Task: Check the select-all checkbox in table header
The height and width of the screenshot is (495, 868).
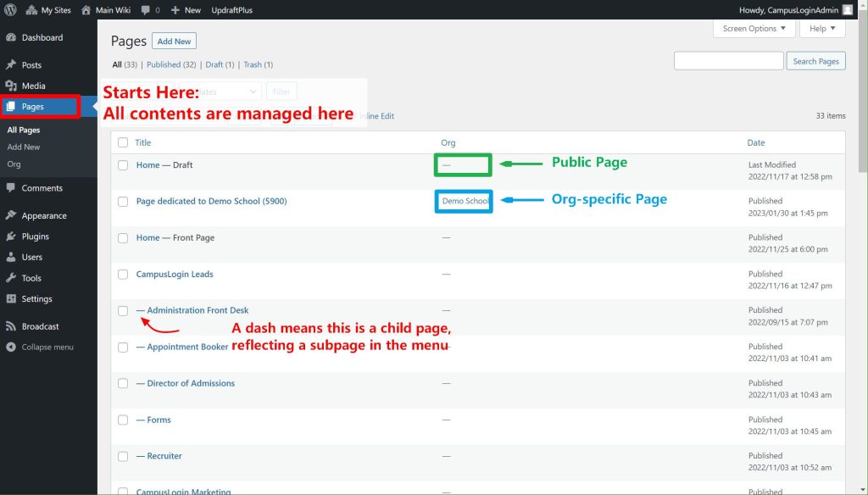Action: click(x=123, y=142)
